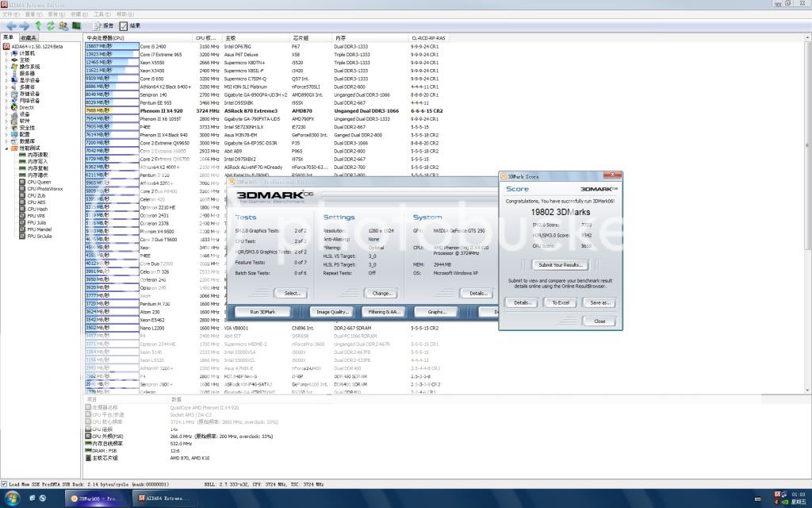Click the To Excel button
This screenshot has height=508, width=812.
click(x=561, y=302)
